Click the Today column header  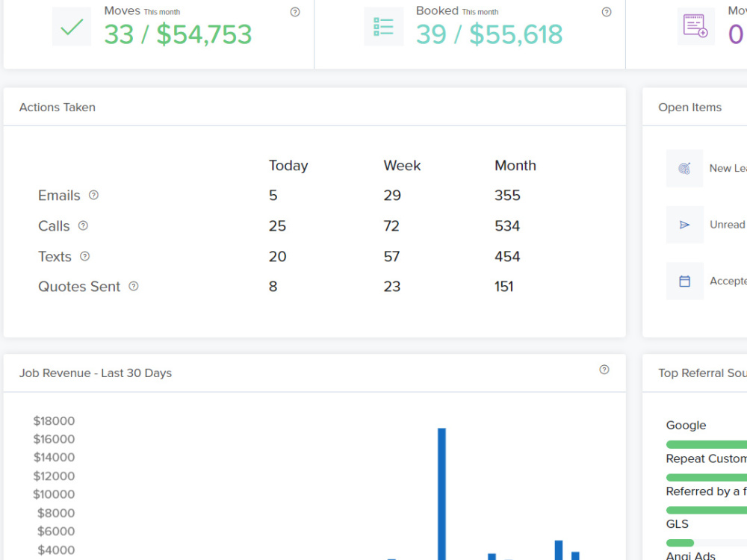coord(288,165)
